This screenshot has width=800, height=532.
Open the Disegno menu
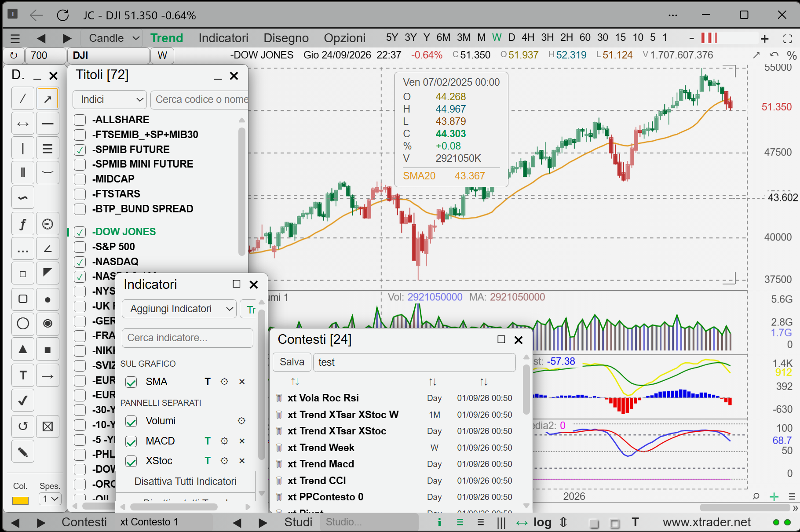click(x=286, y=38)
